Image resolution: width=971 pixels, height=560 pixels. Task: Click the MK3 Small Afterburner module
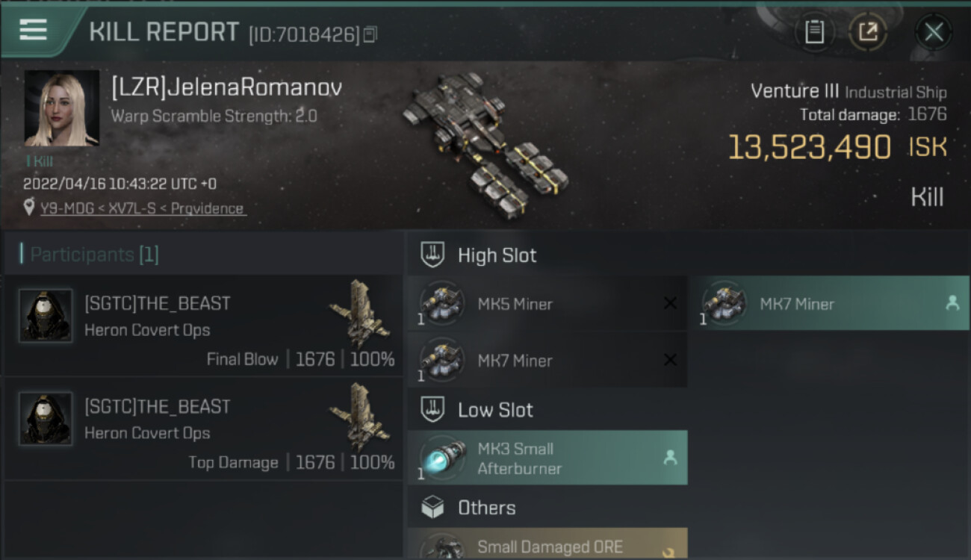[547, 458]
